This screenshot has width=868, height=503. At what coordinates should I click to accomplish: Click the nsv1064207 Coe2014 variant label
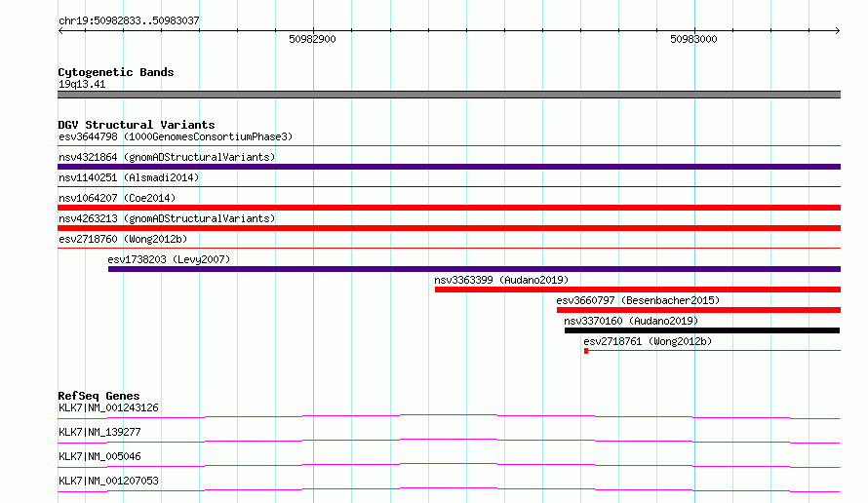[x=117, y=198]
